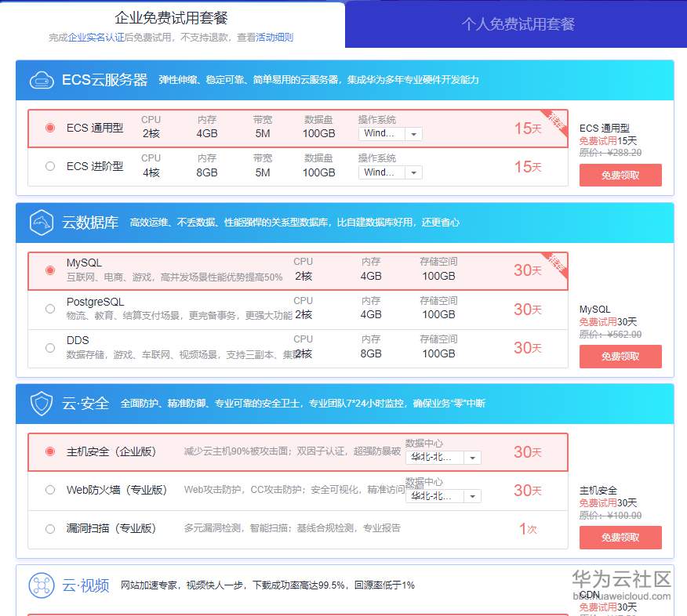The width and height of the screenshot is (687, 616).
Task: Click 免费领取 button for MySQL
Action: pyautogui.click(x=620, y=357)
